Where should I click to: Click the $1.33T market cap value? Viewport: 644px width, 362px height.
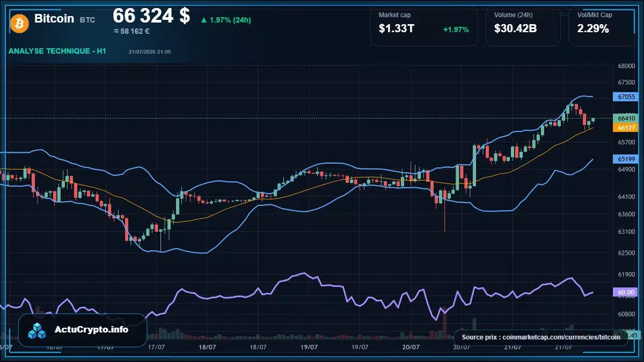coord(397,29)
